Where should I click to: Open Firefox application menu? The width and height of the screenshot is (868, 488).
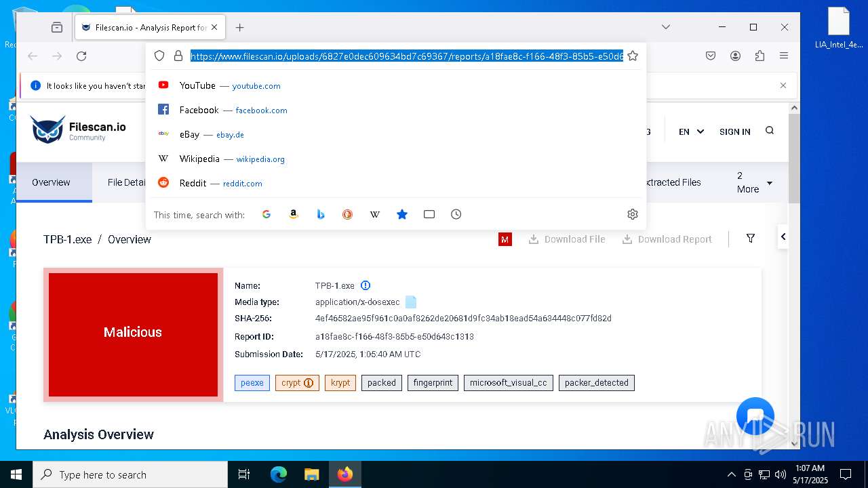(x=784, y=56)
